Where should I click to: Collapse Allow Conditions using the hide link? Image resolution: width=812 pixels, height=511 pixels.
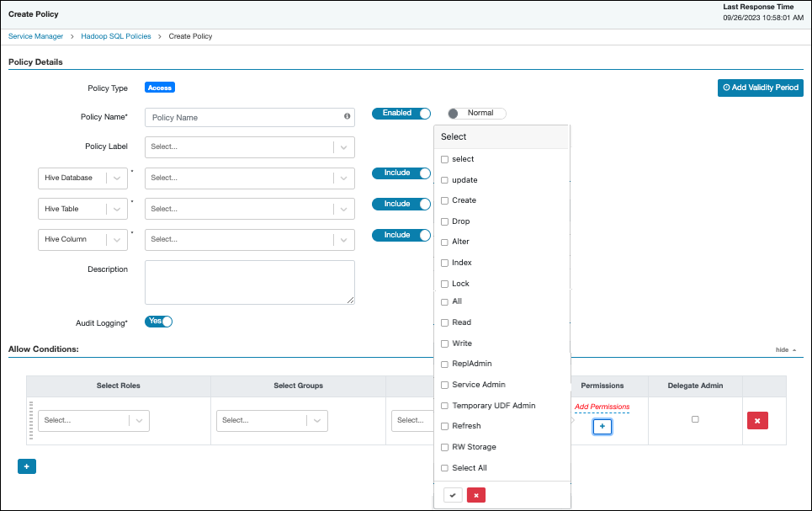pyautogui.click(x=783, y=349)
